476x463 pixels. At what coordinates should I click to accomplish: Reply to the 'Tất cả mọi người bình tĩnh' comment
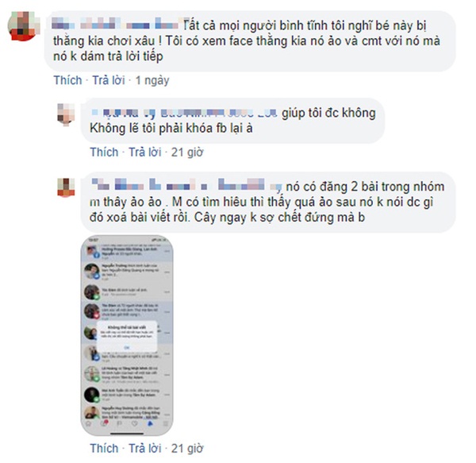[109, 80]
